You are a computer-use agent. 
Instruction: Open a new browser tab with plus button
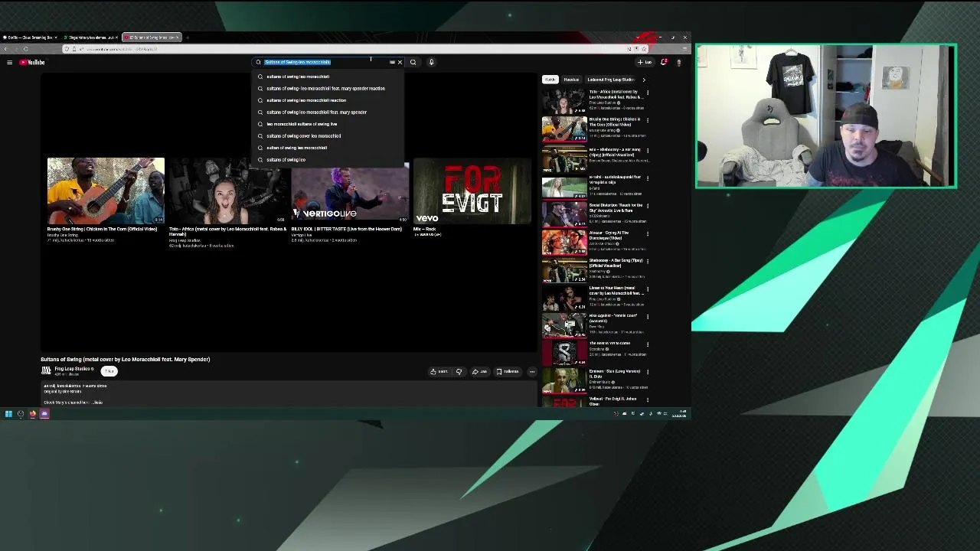point(188,37)
